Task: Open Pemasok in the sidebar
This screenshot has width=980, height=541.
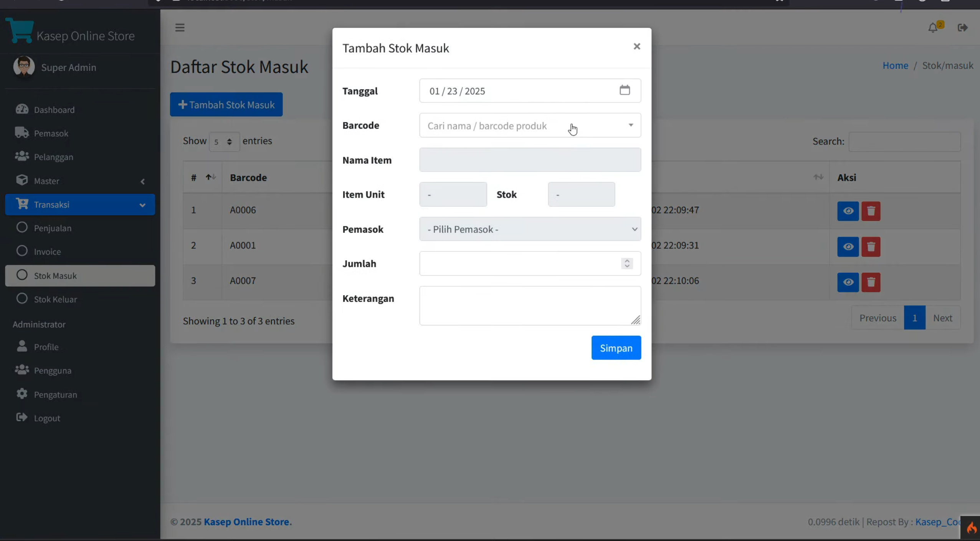Action: pos(80,133)
